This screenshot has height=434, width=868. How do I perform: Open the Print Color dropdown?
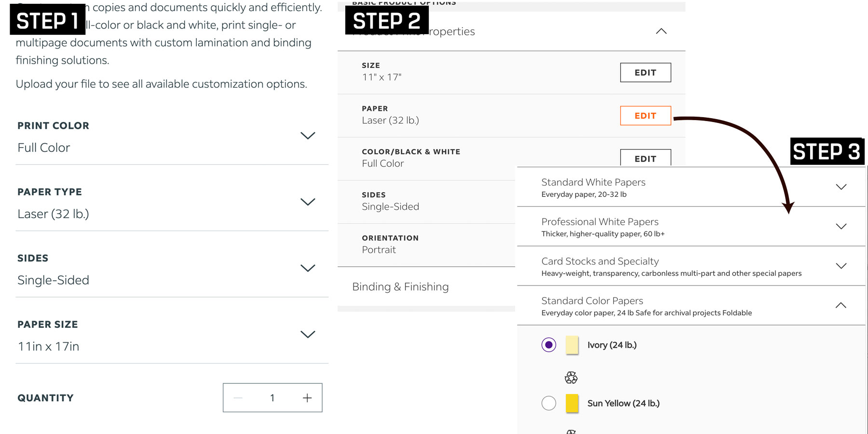coord(308,136)
